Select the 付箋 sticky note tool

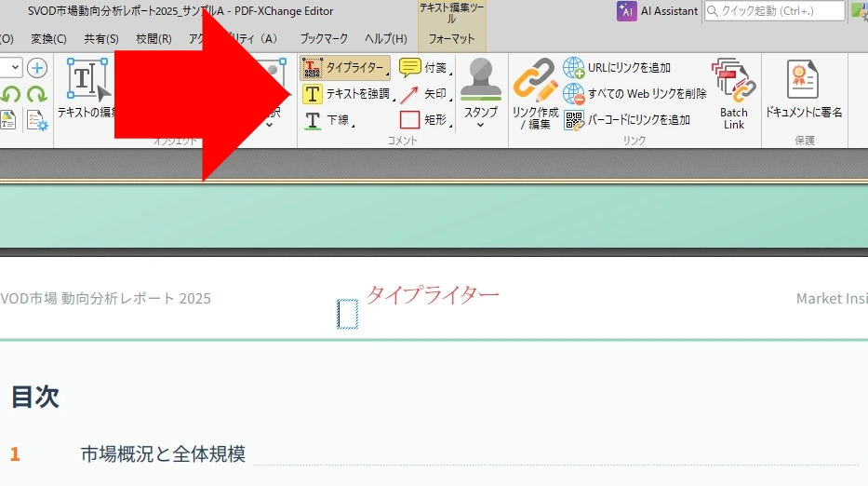(423, 68)
